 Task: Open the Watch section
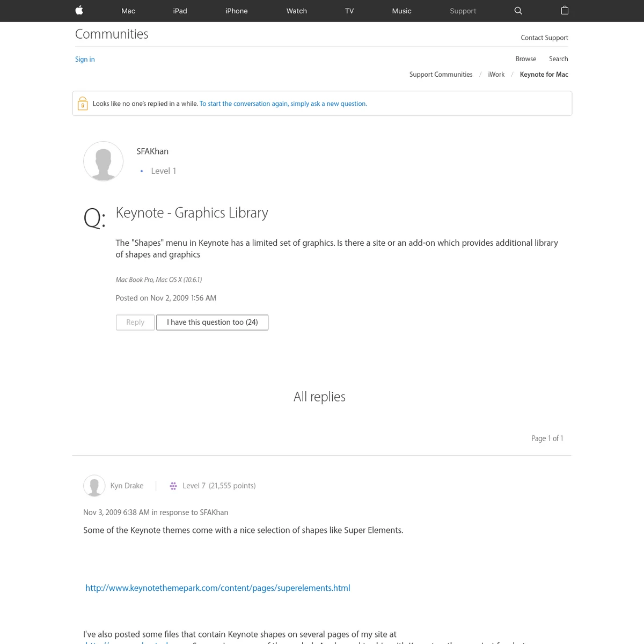[296, 11]
